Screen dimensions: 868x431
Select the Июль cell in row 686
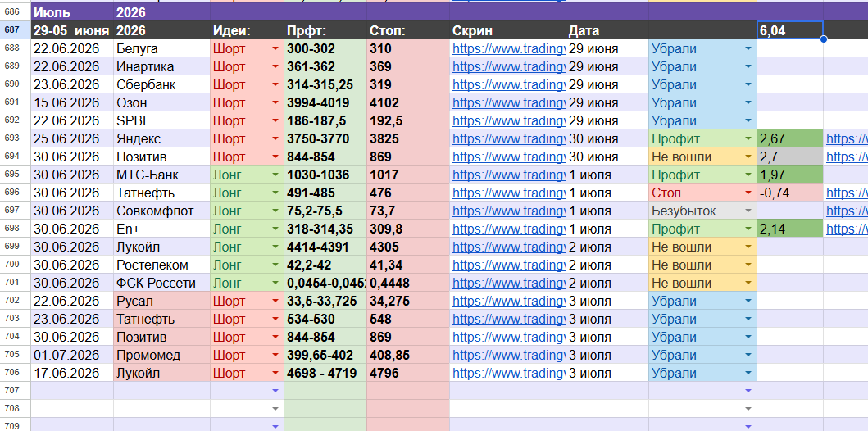point(72,12)
